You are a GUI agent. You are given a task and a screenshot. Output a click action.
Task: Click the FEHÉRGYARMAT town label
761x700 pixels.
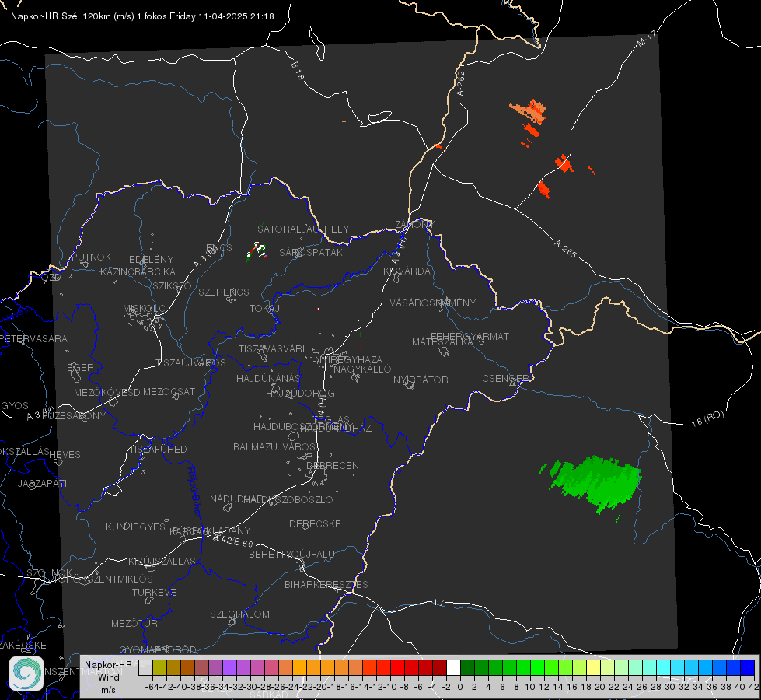tap(470, 336)
